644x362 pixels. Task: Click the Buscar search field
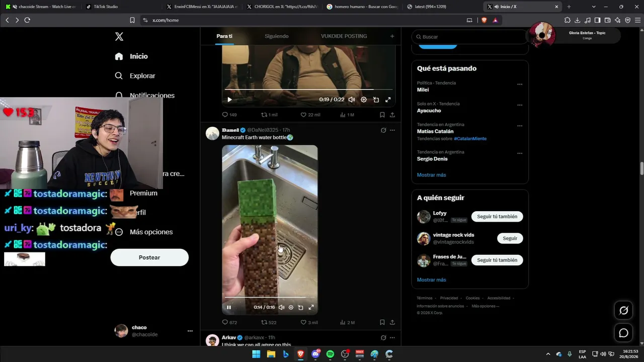[470, 37]
